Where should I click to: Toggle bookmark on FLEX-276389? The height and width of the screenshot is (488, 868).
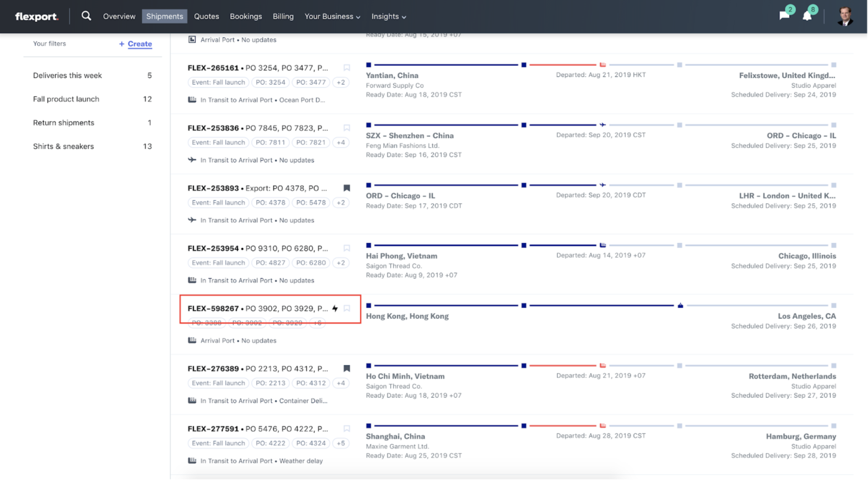[x=346, y=368]
